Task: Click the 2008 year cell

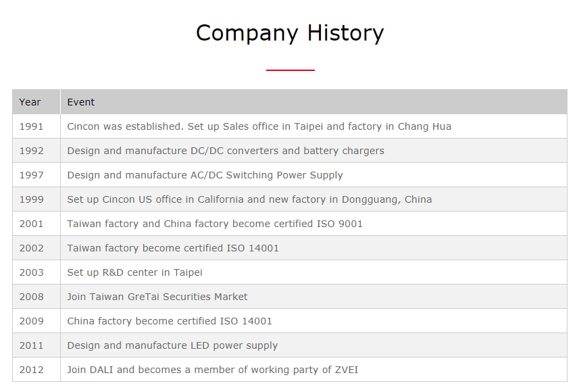Action: point(36,297)
